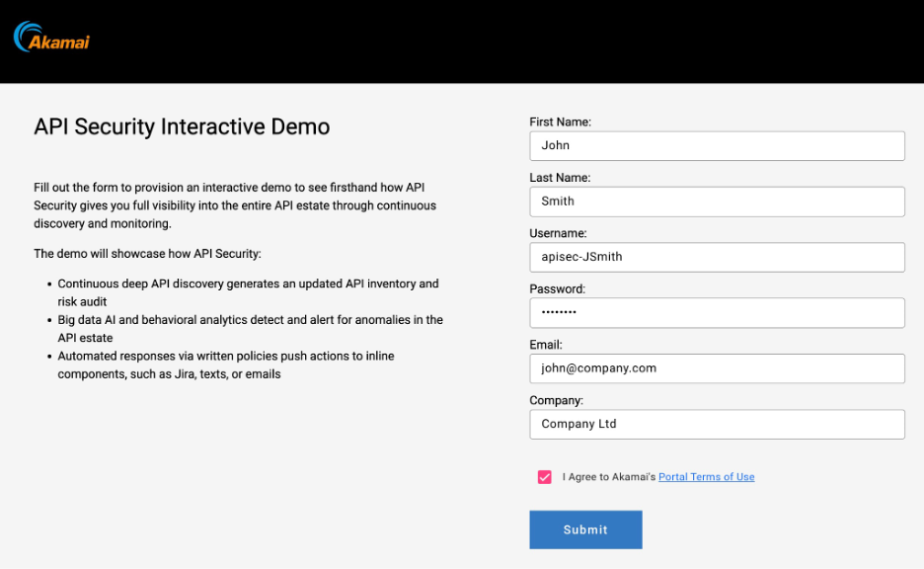The height and width of the screenshot is (569, 924).
Task: Click the Company input field
Action: (717, 424)
